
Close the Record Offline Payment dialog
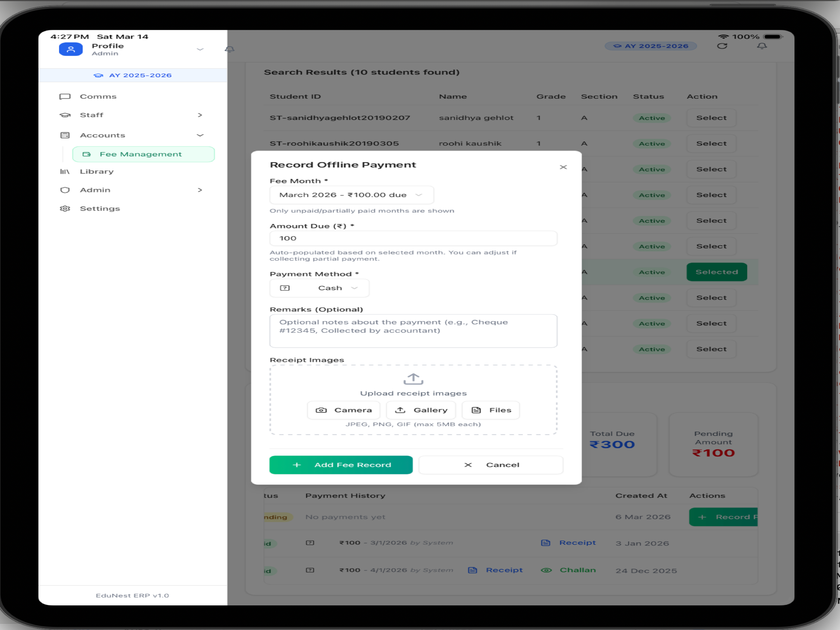point(563,167)
